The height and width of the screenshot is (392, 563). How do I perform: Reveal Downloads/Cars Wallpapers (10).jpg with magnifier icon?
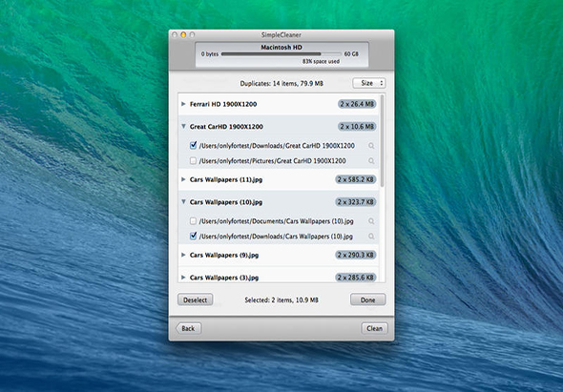pyautogui.click(x=371, y=237)
